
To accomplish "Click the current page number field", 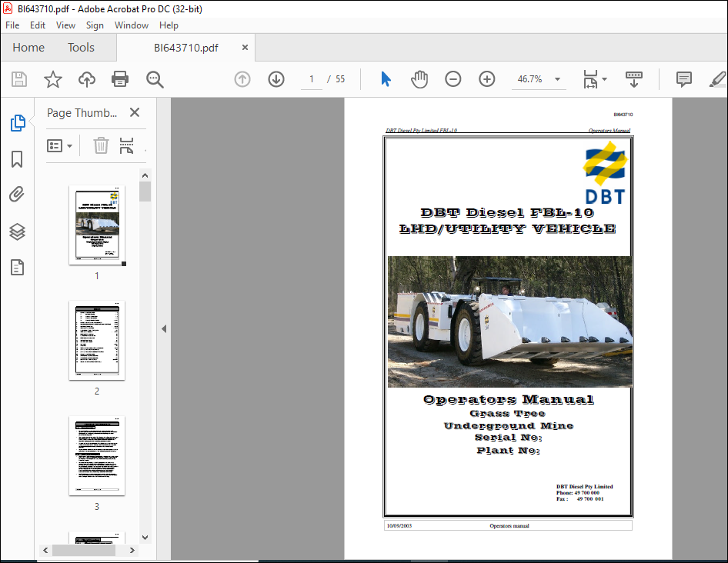I will [312, 79].
